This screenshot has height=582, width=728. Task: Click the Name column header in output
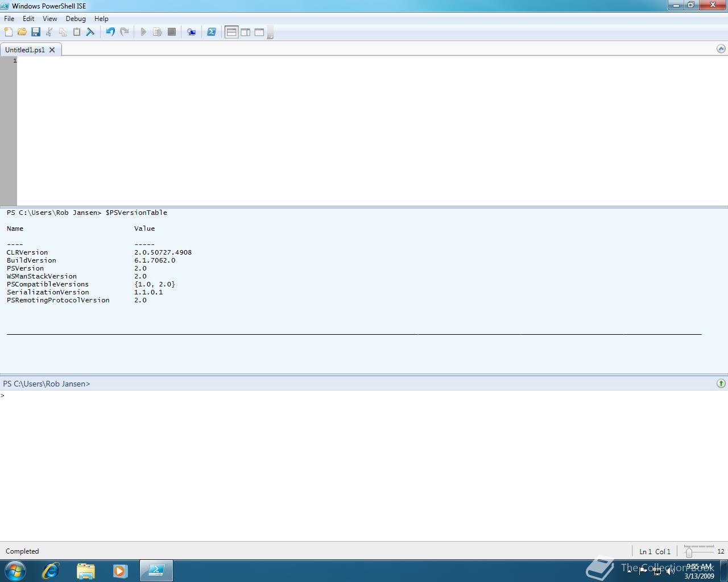pyautogui.click(x=15, y=228)
